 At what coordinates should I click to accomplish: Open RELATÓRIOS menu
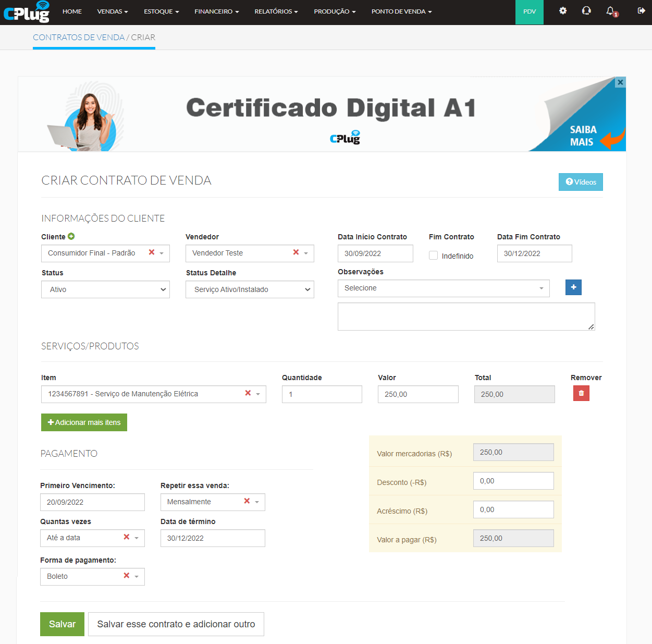click(x=276, y=11)
